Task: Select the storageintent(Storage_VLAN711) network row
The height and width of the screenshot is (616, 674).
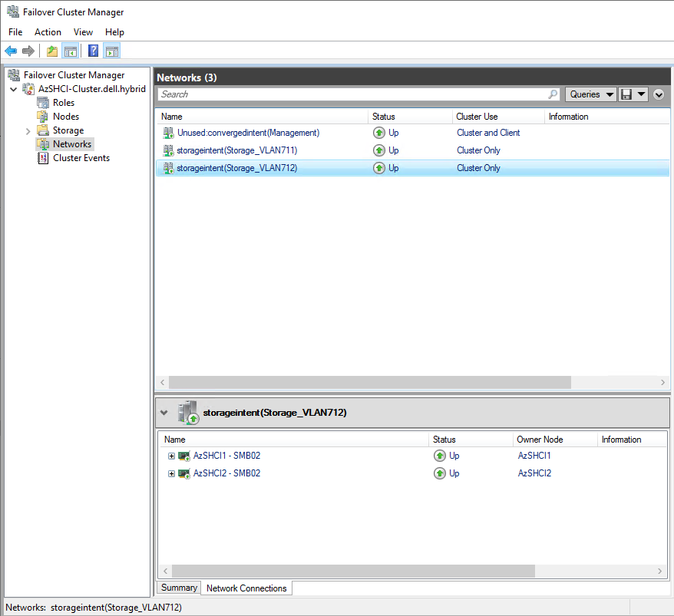Action: [x=236, y=150]
